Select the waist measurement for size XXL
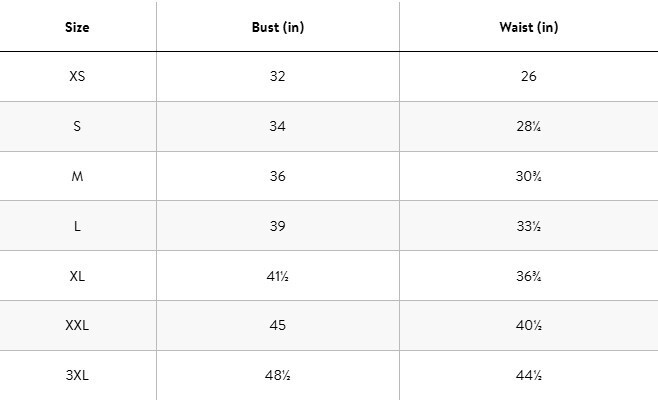The height and width of the screenshot is (400, 658). (528, 326)
